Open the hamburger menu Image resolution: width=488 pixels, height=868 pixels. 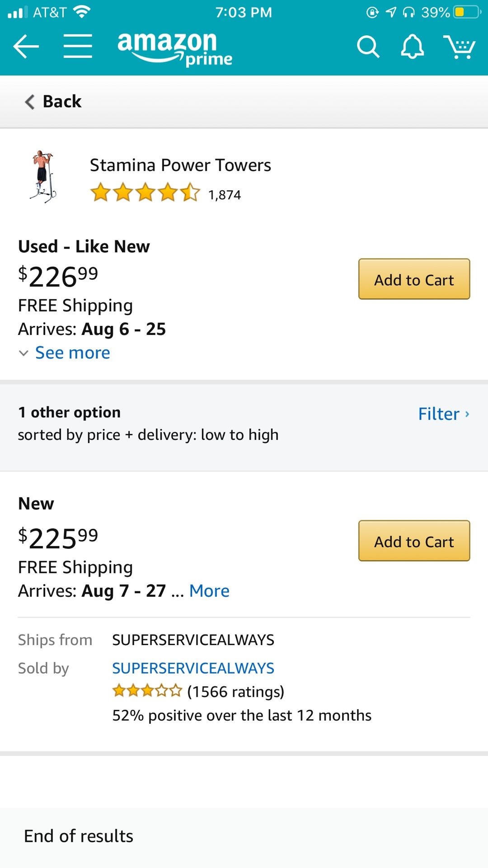click(x=78, y=46)
